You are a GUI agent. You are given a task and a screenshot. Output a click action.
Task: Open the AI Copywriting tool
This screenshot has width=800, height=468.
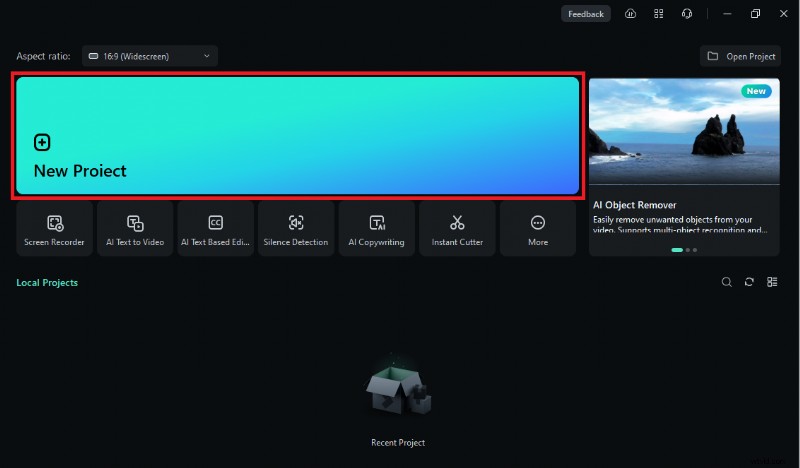377,229
